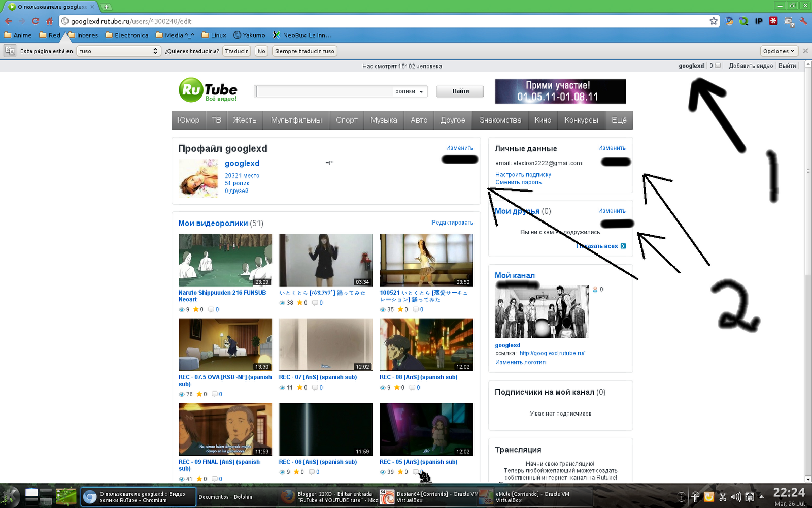Click the IP address extension icon
This screenshot has width=812, height=508.
[x=758, y=21]
